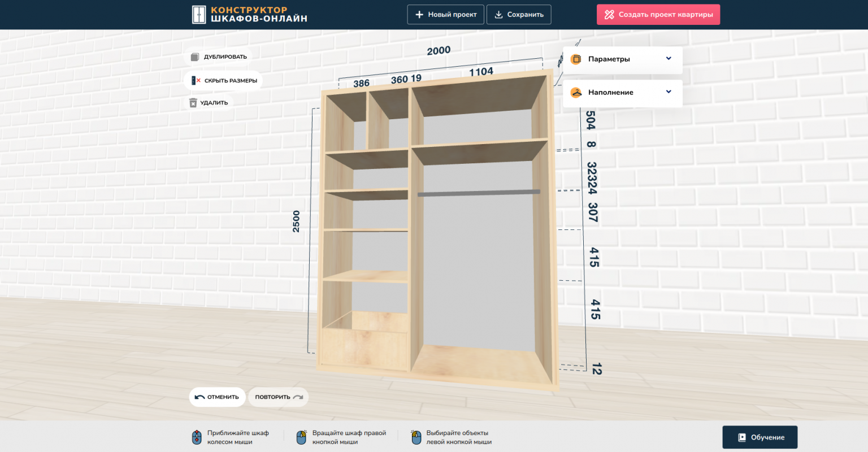Click the 2500 height dimension label
Image resolution: width=868 pixels, height=452 pixels.
pyautogui.click(x=296, y=221)
